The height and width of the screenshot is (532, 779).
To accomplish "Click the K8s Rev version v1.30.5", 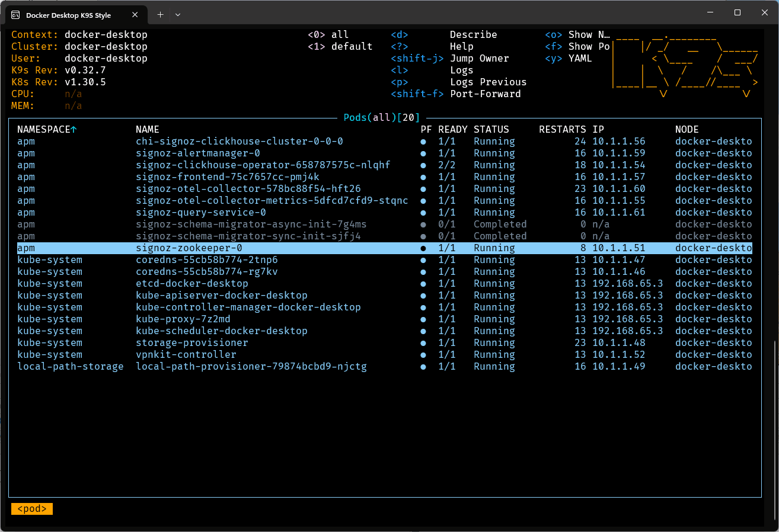I will [x=85, y=82].
